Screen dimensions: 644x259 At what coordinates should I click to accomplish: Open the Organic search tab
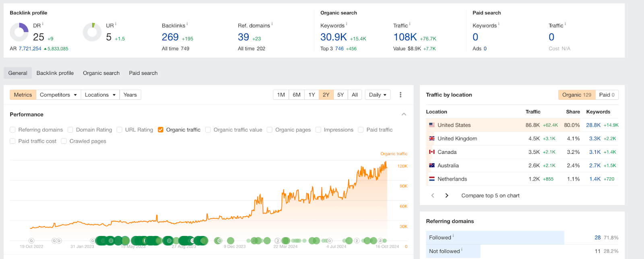point(101,73)
